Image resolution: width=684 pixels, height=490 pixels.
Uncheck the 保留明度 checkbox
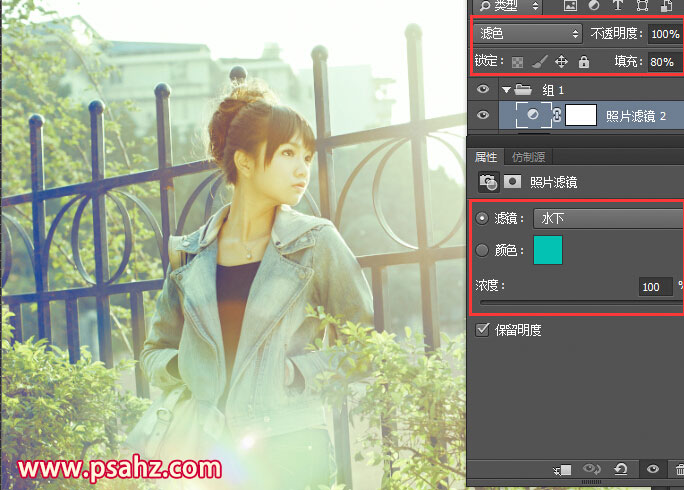[x=483, y=329]
